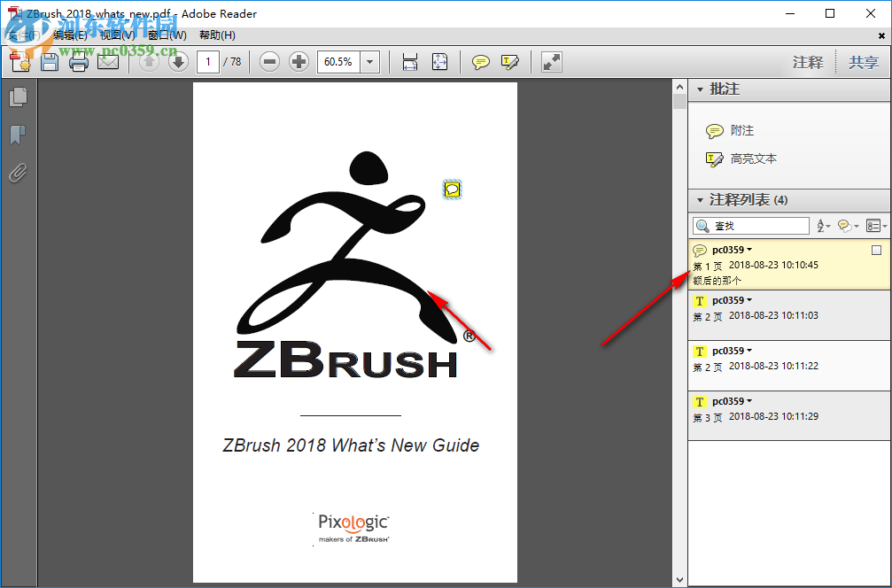Go to previous page with the up arrow
Screen dimensions: 892x588
[149, 61]
